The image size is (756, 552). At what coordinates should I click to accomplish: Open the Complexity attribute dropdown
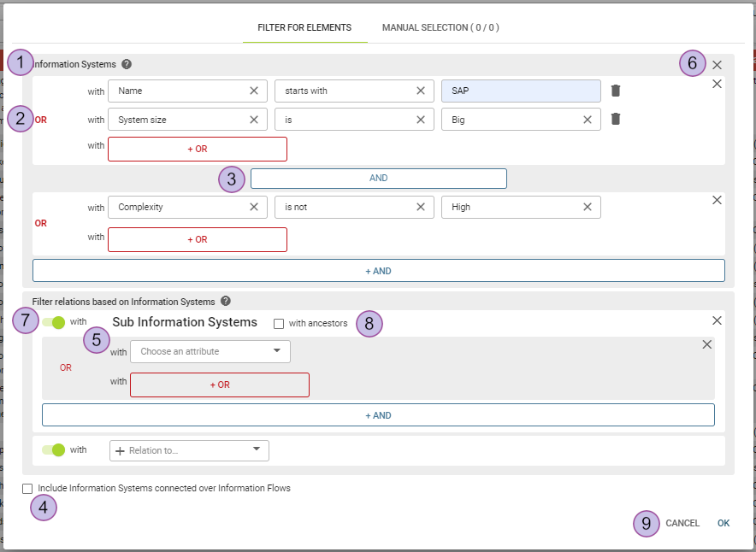(x=180, y=207)
